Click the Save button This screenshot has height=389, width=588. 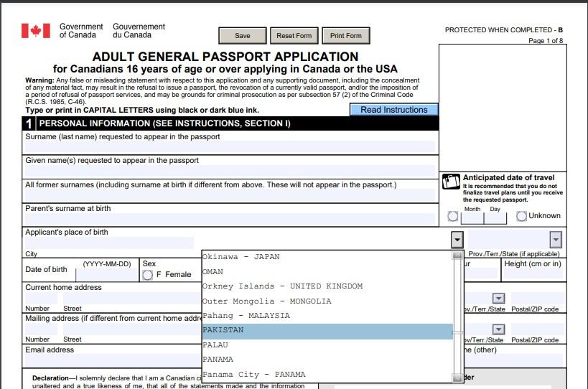pyautogui.click(x=243, y=36)
